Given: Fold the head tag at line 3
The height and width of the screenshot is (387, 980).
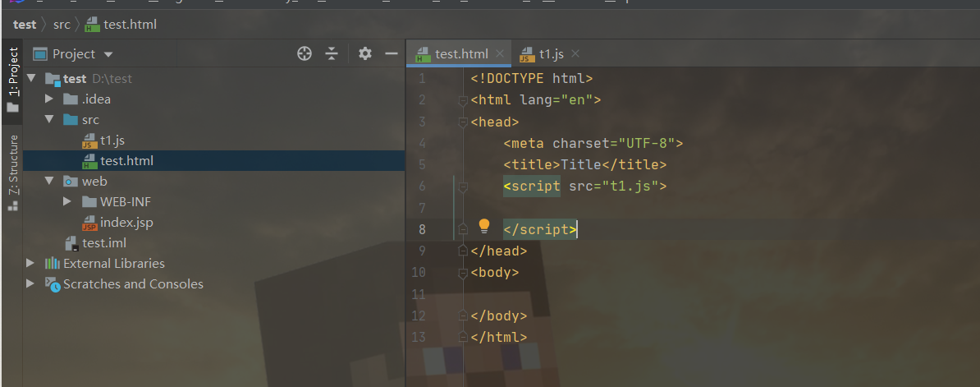Looking at the screenshot, I should (463, 122).
